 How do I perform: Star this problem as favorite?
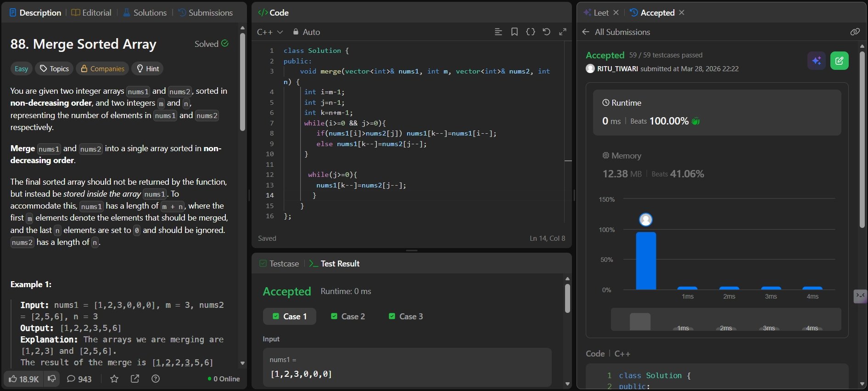pos(114,379)
